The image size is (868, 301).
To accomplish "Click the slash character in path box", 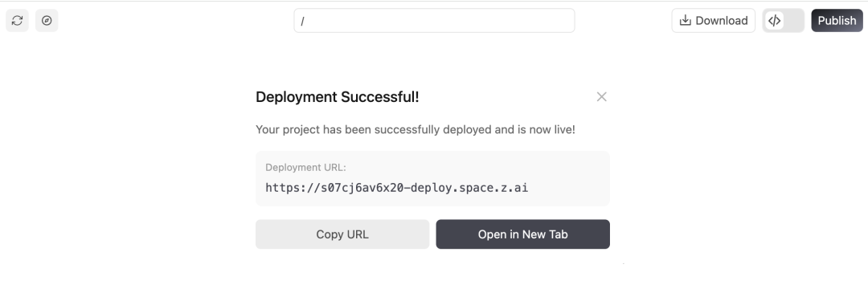I will [303, 21].
